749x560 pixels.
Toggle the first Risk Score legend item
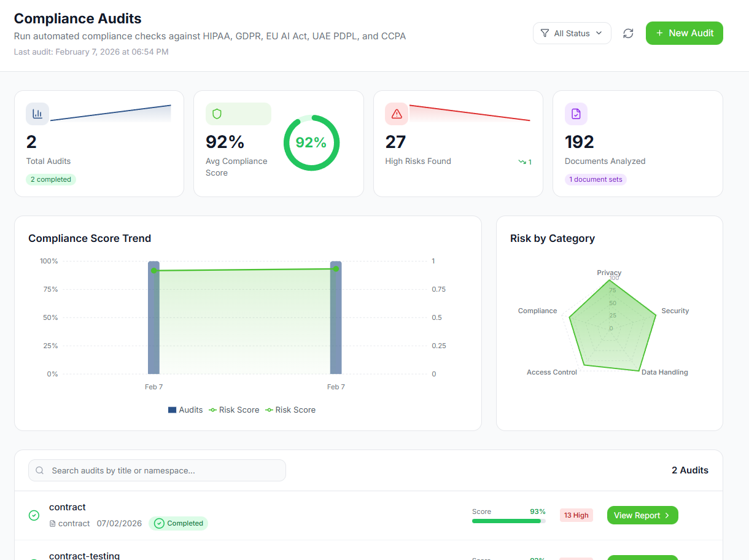(234, 410)
